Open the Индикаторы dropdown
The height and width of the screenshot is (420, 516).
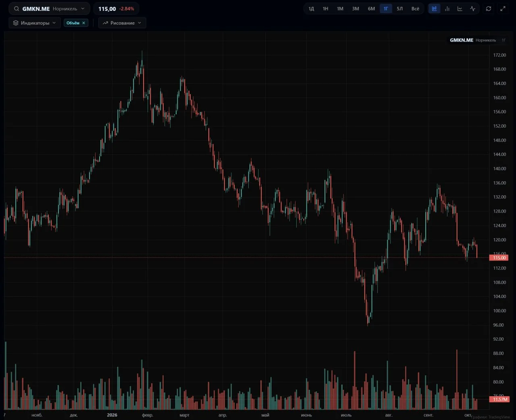click(x=35, y=23)
